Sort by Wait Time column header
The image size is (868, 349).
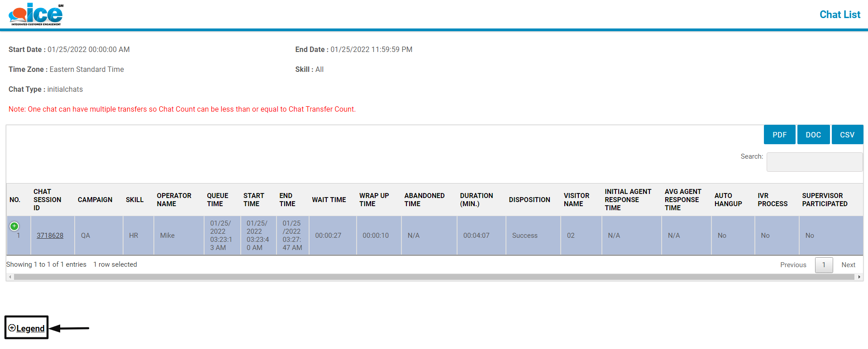329,200
